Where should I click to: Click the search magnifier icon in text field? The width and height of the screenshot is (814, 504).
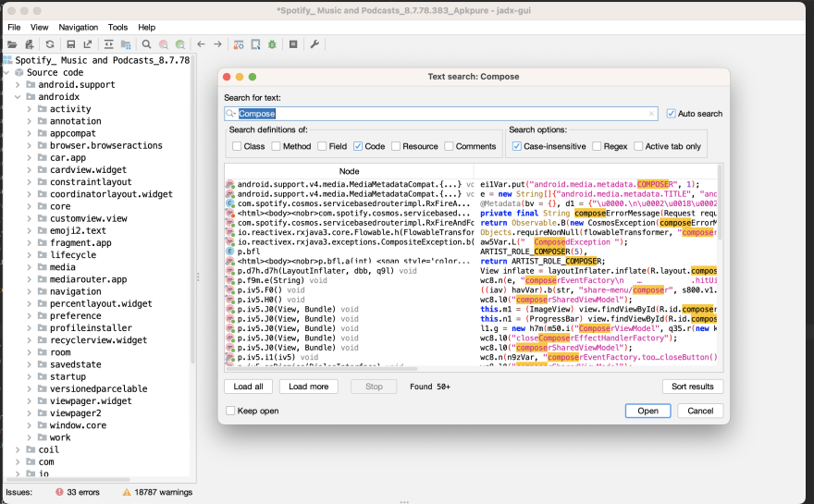[x=231, y=114]
